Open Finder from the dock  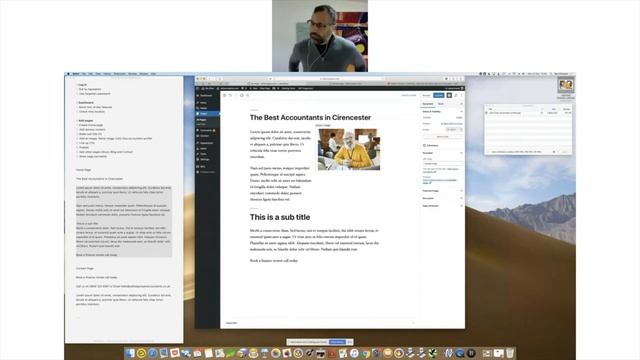pos(130,353)
